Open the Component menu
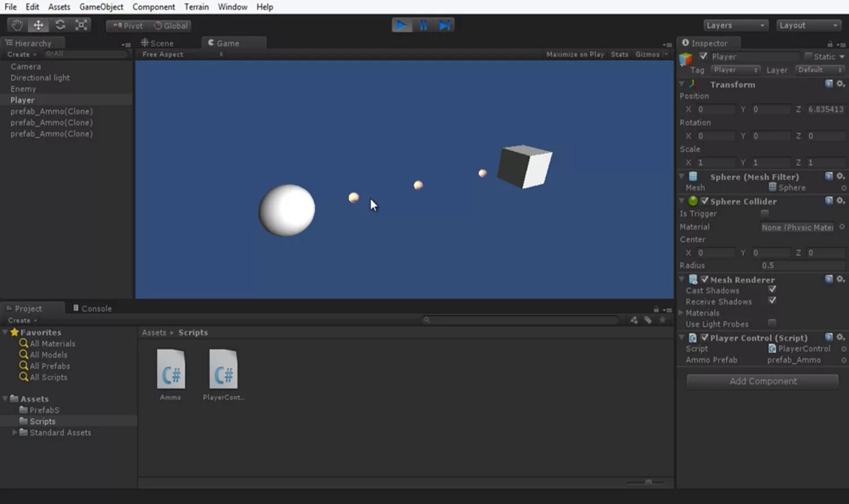The height and width of the screenshot is (504, 849). (153, 7)
